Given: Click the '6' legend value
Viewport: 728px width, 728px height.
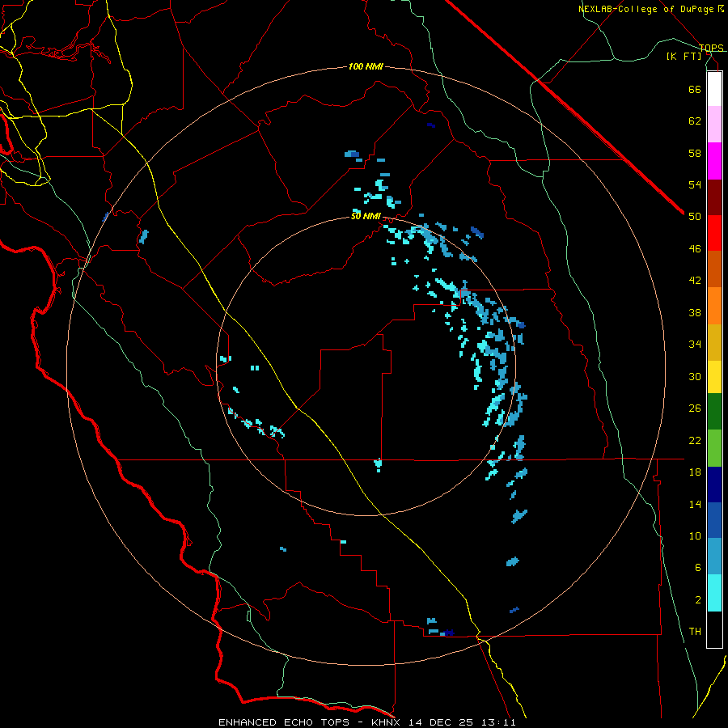Looking at the screenshot, I should coord(698,568).
